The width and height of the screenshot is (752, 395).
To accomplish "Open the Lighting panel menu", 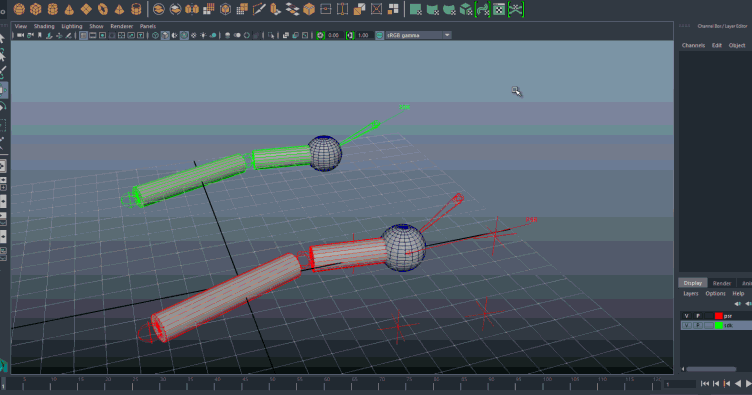I will click(x=72, y=26).
